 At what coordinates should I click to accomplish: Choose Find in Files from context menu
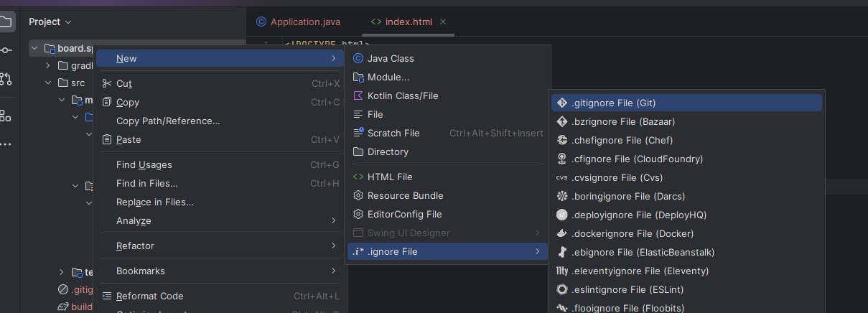coord(147,183)
